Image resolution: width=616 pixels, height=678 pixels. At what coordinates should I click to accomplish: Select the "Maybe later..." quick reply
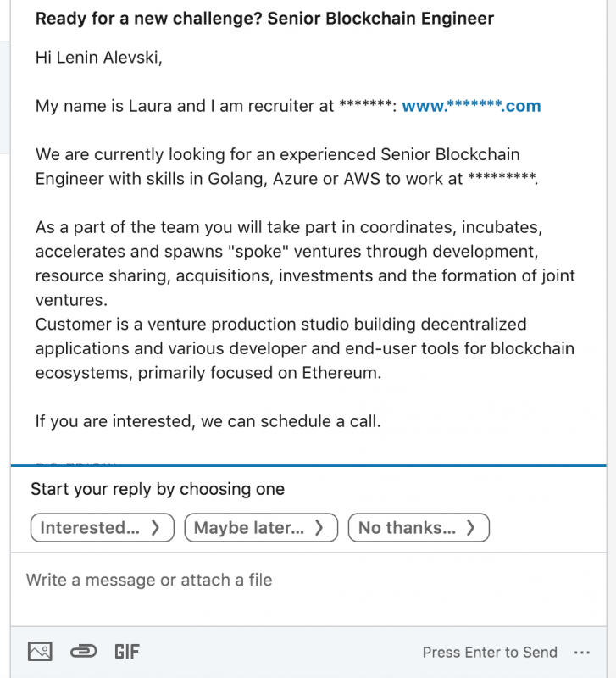249,528
